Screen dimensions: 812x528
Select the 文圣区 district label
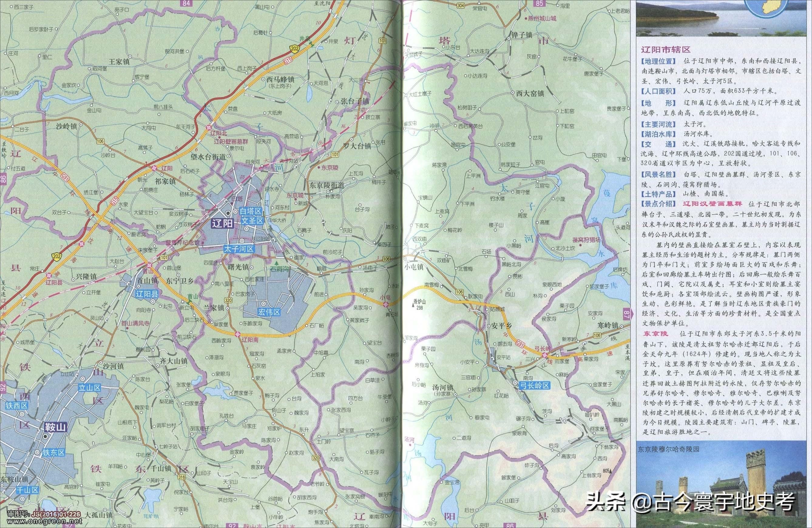(x=252, y=221)
